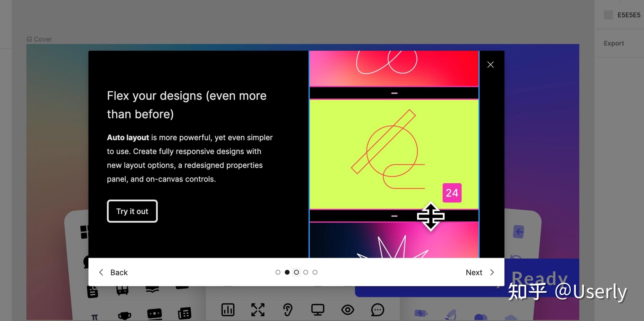Screen dimensions: 644x321
Task: Click the bar chart icon
Action: tap(228, 310)
